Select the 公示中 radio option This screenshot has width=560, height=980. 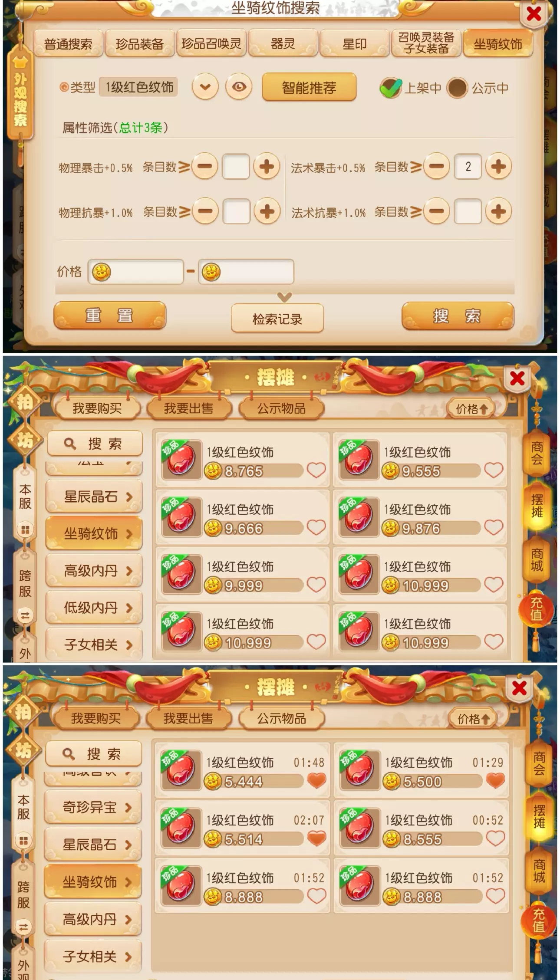457,88
